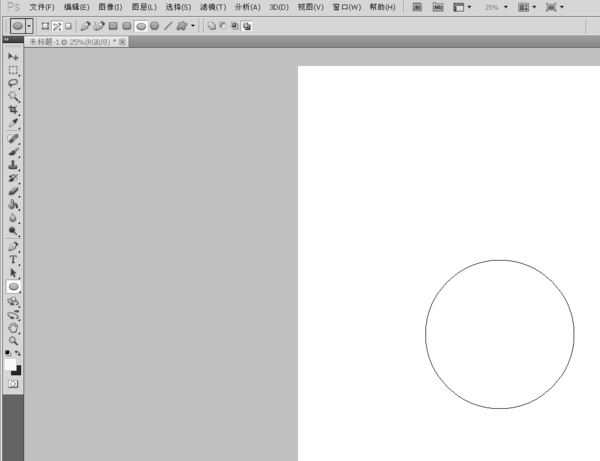Switch to the 未标题-1 document tab
600x461 pixels.
coord(70,42)
